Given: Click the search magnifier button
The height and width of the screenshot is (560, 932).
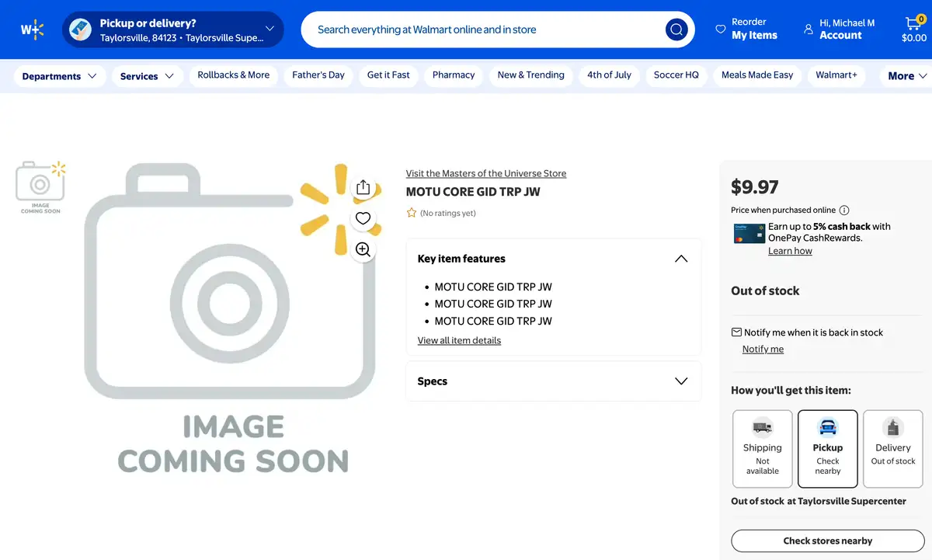Looking at the screenshot, I should click(x=676, y=30).
